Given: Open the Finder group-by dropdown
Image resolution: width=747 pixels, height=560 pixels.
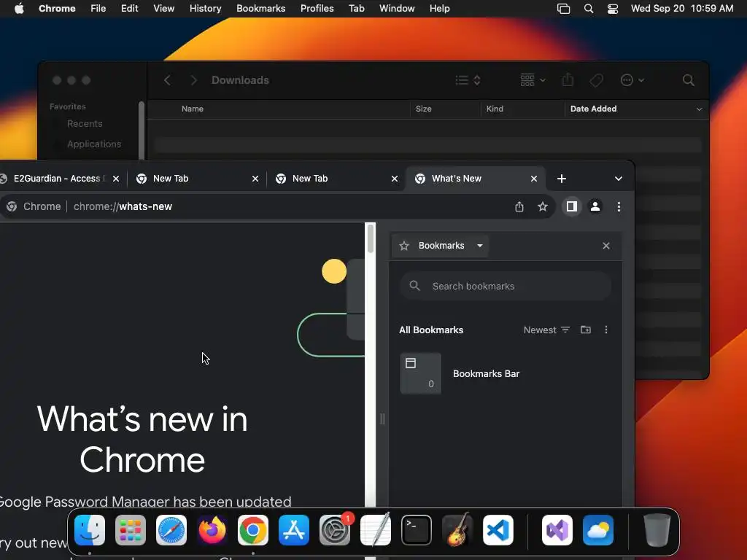Looking at the screenshot, I should pos(533,80).
